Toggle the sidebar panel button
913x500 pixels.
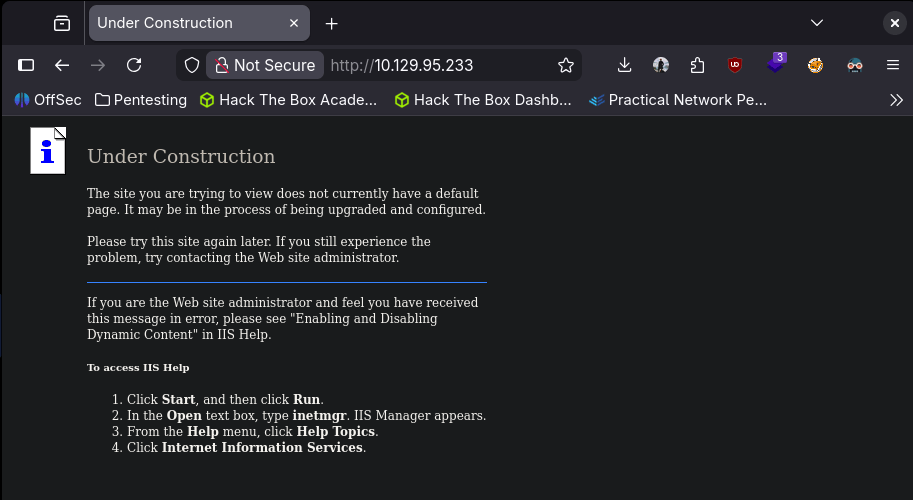[x=27, y=65]
